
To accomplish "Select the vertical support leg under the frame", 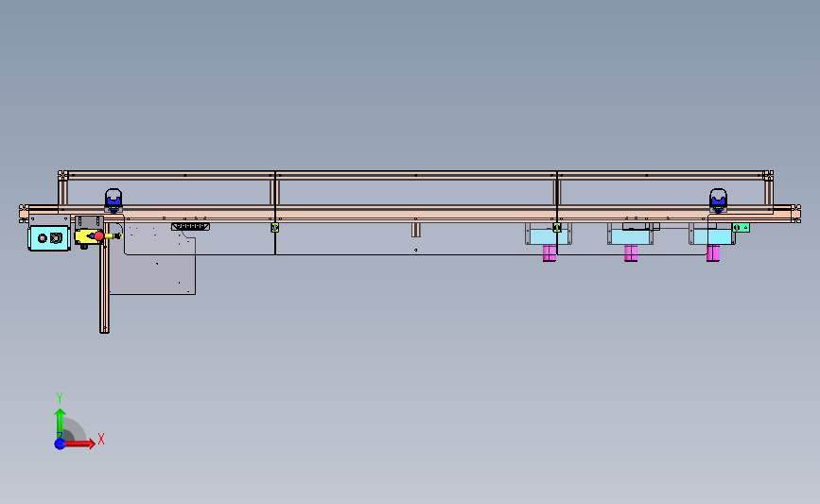I will [x=105, y=277].
